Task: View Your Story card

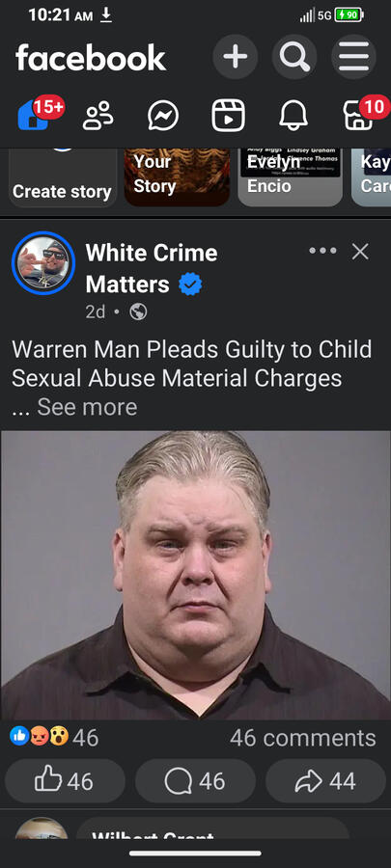Action: pyautogui.click(x=178, y=177)
